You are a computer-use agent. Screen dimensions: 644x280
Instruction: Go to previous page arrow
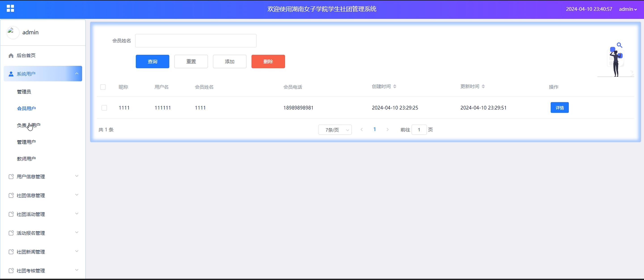(x=362, y=129)
